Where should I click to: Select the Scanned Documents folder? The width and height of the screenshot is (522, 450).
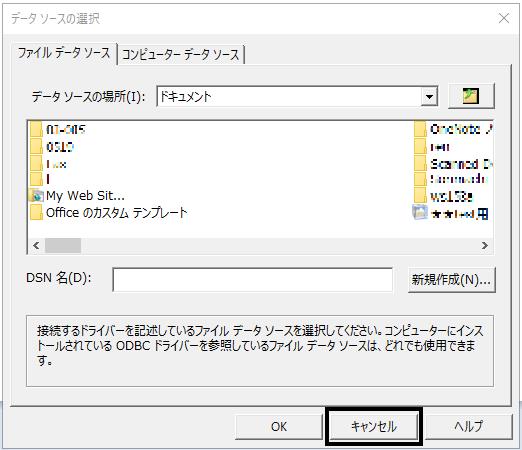coord(453,164)
